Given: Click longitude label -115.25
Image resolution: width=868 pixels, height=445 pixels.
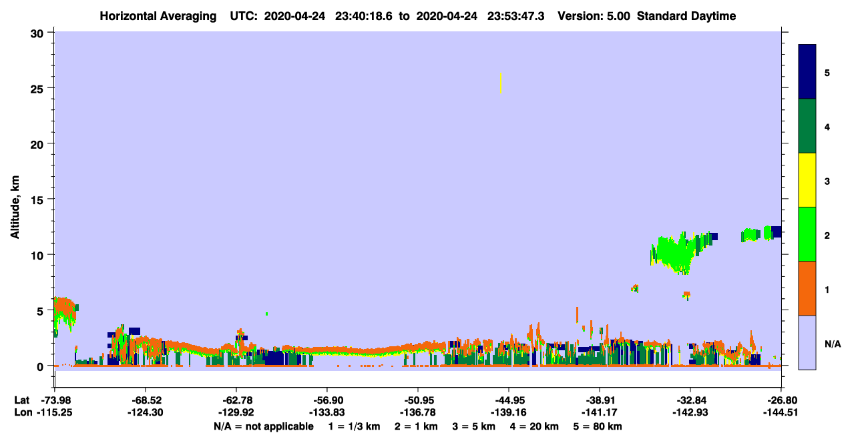Looking at the screenshot, I should pyautogui.click(x=55, y=412).
